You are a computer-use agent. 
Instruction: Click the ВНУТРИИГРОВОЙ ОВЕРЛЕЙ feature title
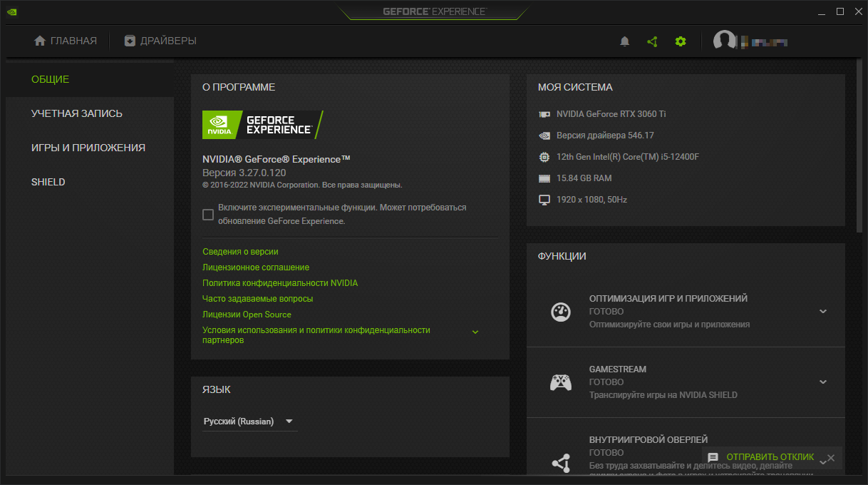pyautogui.click(x=649, y=440)
